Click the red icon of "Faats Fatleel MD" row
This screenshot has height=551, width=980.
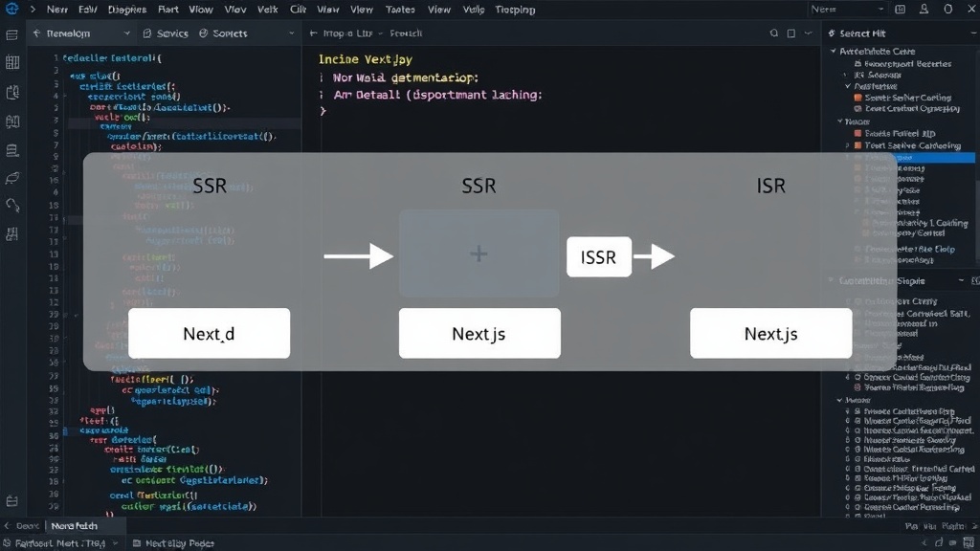(858, 133)
